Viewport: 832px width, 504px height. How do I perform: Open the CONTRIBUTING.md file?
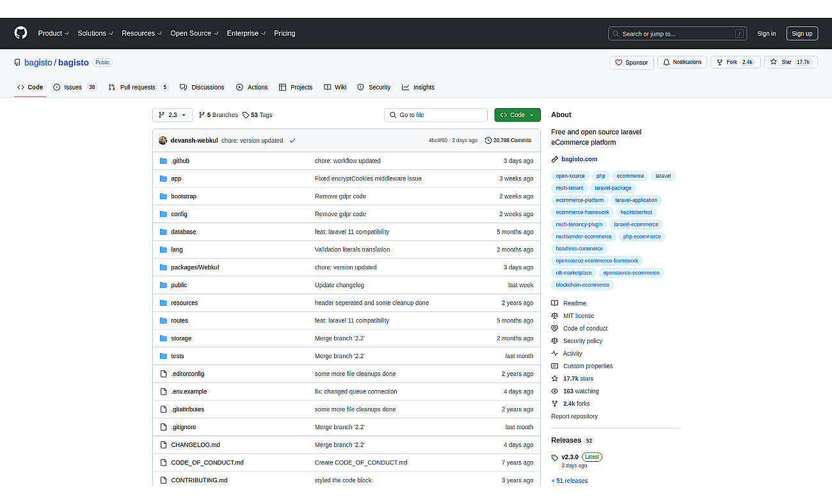click(x=199, y=480)
